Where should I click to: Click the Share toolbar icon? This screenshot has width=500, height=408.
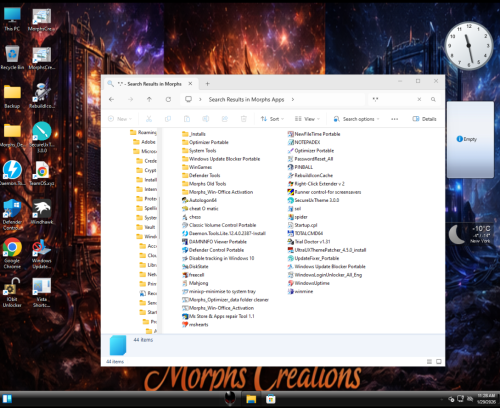click(225, 119)
